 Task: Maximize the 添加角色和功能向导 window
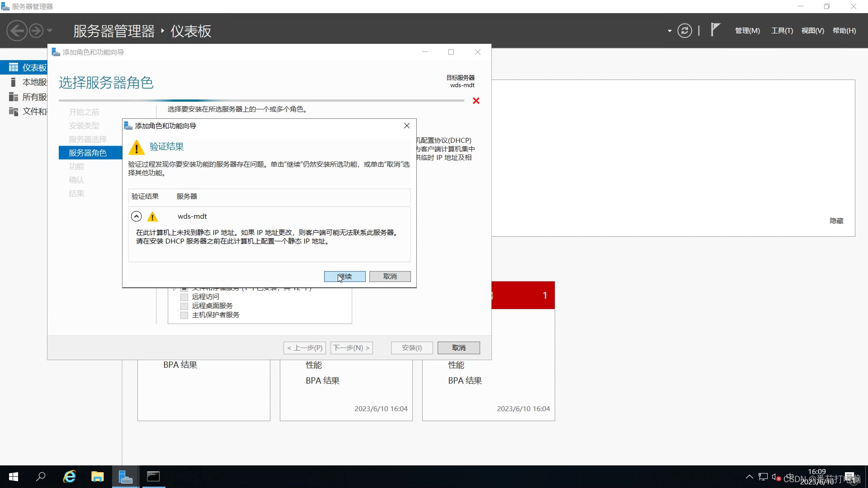click(x=451, y=52)
